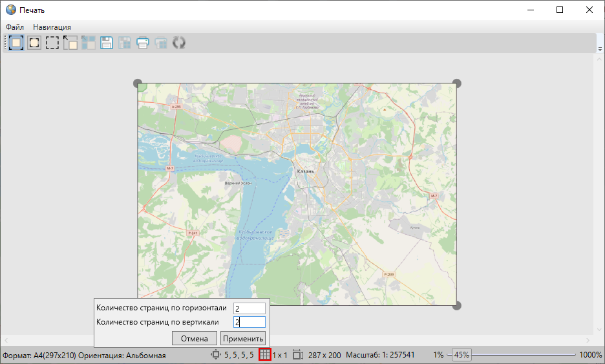
Task: Open the Файл menu
Action: click(x=15, y=27)
